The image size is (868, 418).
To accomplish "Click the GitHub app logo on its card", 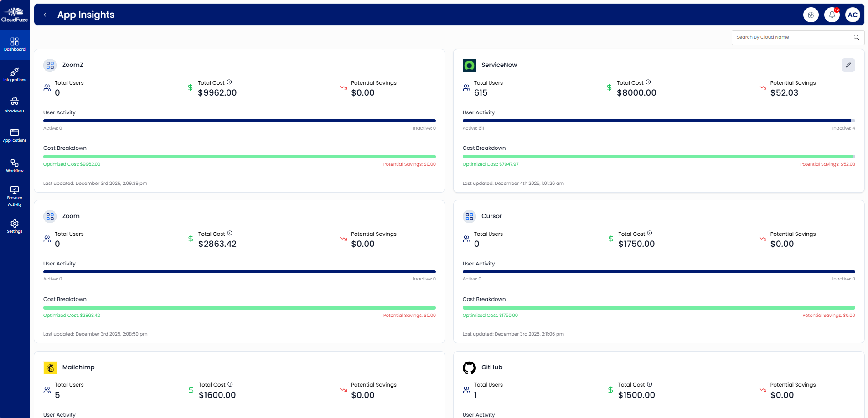I will (x=469, y=367).
